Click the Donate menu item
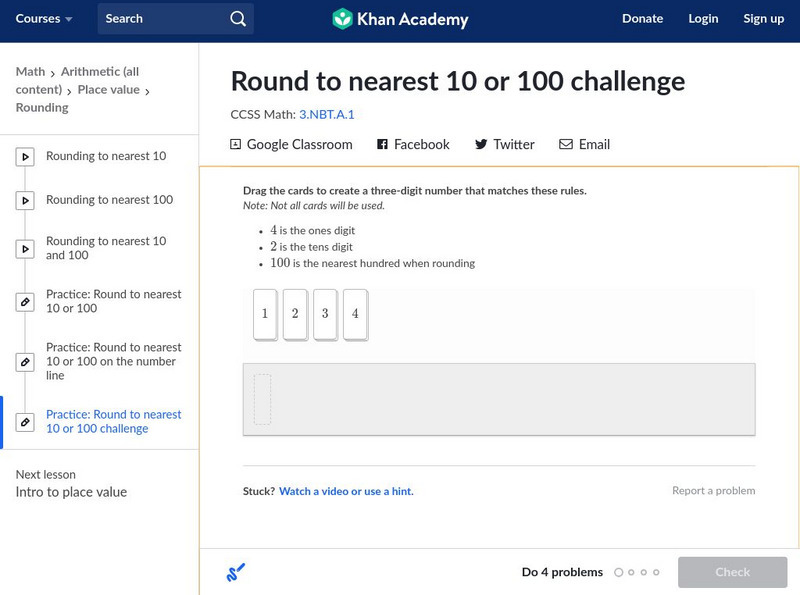Viewport: 800px width, 595px height. (x=642, y=19)
